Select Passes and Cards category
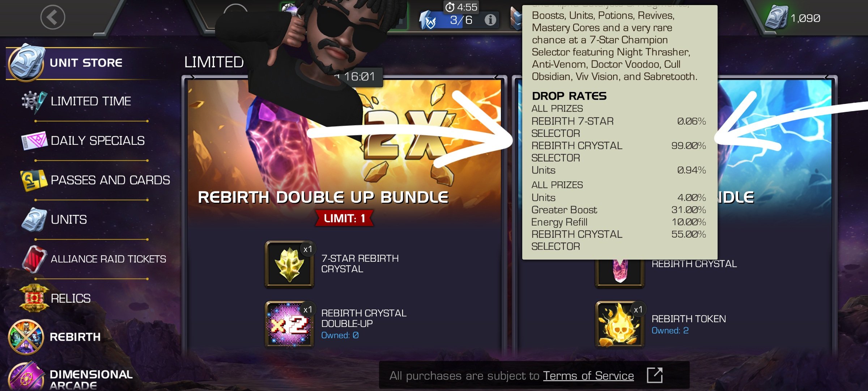 coord(110,180)
